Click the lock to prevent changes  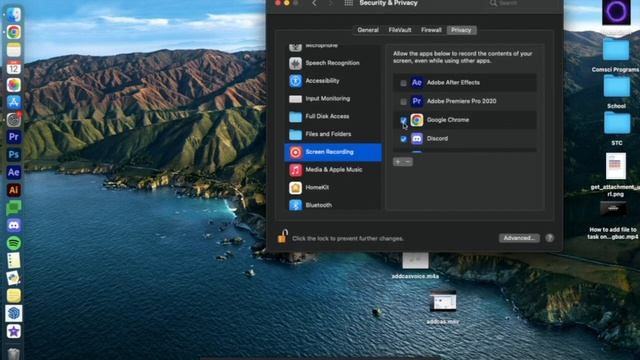[282, 236]
